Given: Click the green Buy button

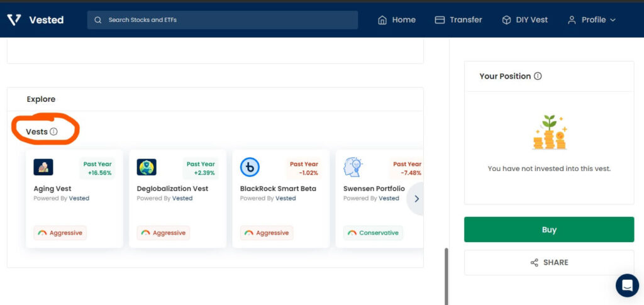Looking at the screenshot, I should click(549, 230).
